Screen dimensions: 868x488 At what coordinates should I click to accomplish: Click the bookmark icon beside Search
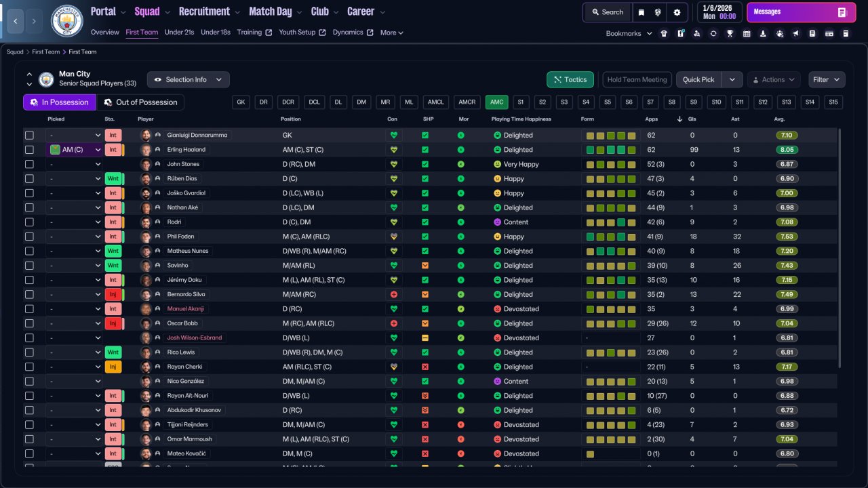[641, 12]
